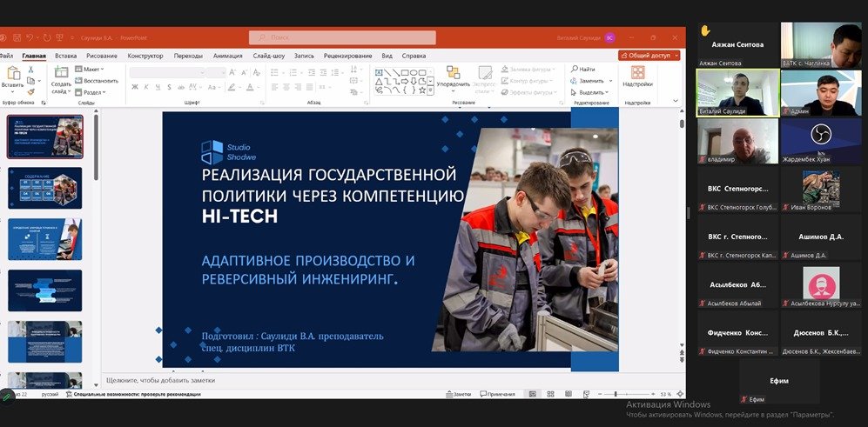Click the Общий доступ (Share) button
868x427 pixels.
pyautogui.click(x=649, y=55)
